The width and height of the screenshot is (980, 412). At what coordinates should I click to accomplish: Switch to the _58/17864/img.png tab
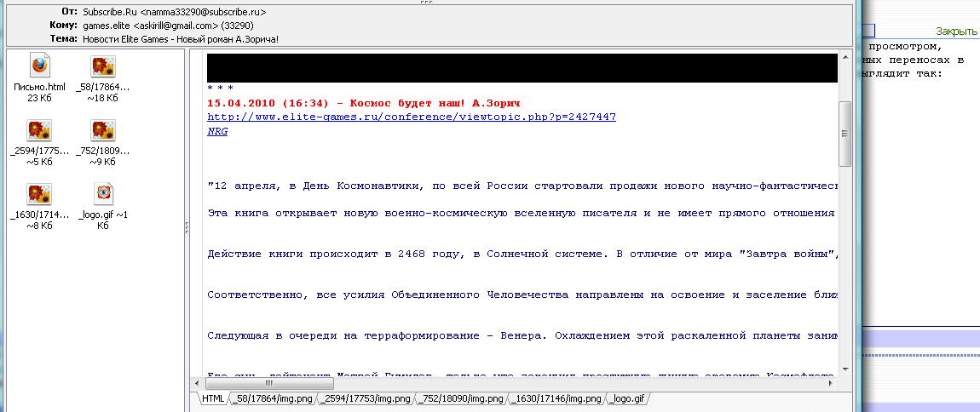(273, 398)
